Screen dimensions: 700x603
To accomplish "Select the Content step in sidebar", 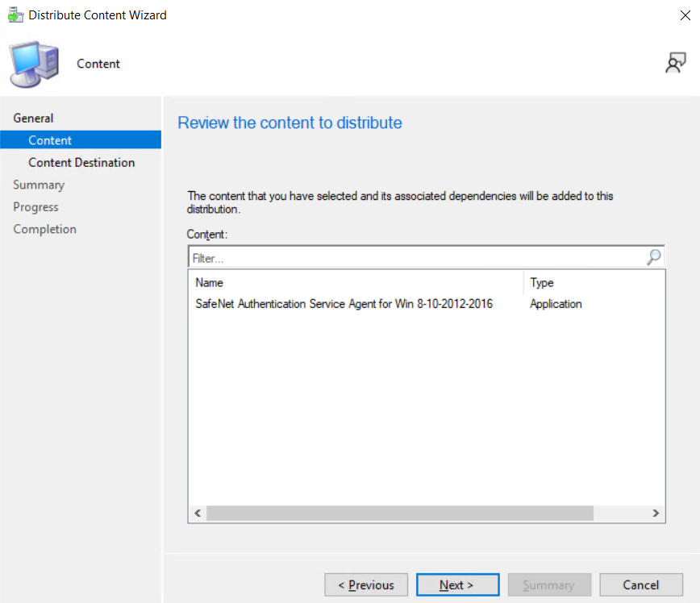I will (81, 140).
